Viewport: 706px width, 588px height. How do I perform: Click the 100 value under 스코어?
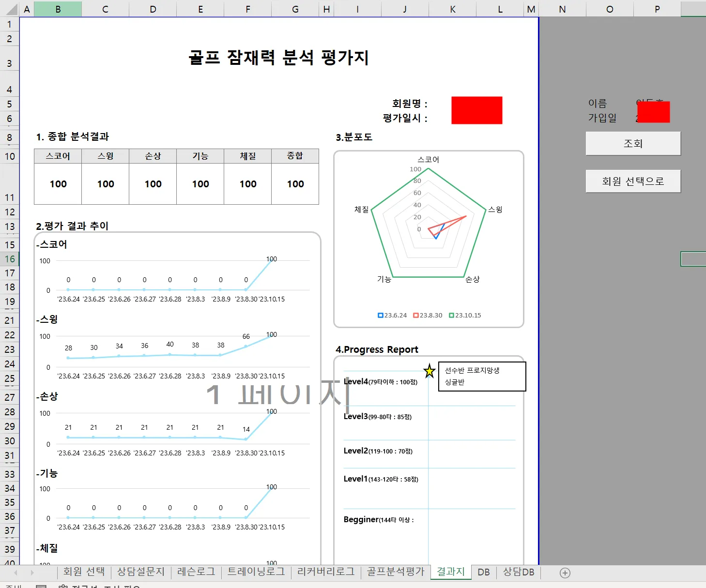[x=58, y=184]
